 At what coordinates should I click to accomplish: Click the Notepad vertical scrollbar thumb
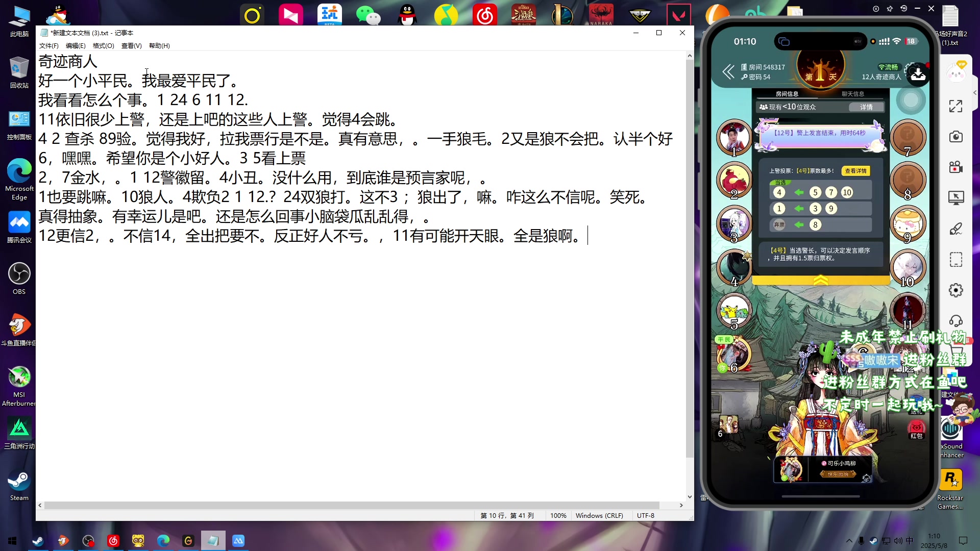[690, 259]
